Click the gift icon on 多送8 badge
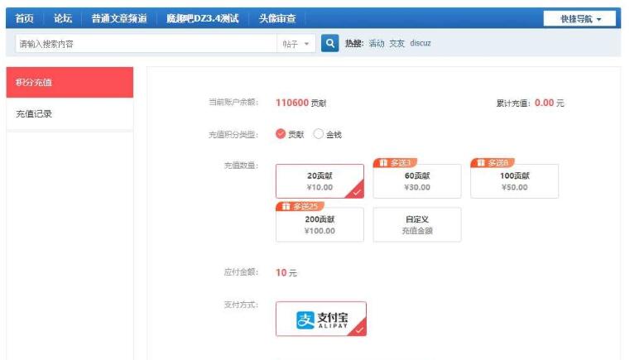Screen dimensions: 644x360 click(481, 163)
